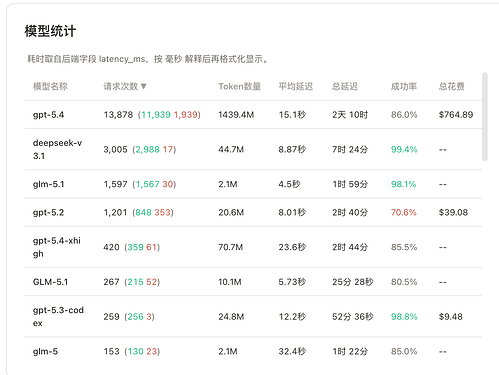The width and height of the screenshot is (499, 375).
Task: Select the glm-5 model name
Action: [x=45, y=351]
